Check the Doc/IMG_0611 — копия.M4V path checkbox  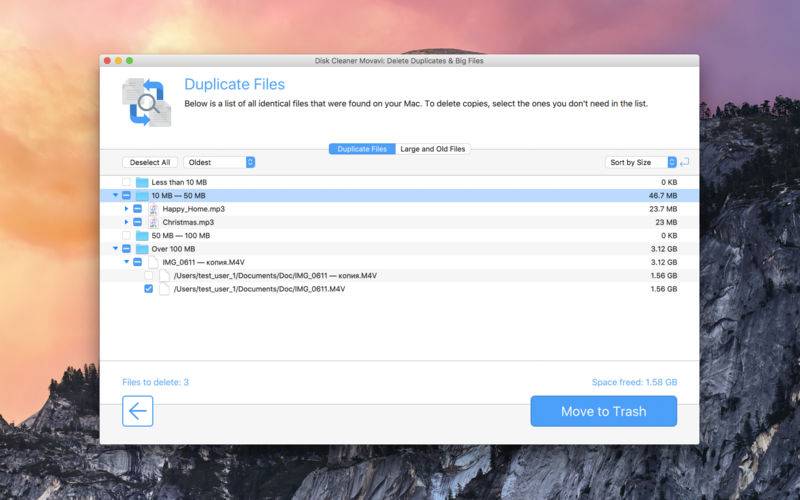point(148,276)
